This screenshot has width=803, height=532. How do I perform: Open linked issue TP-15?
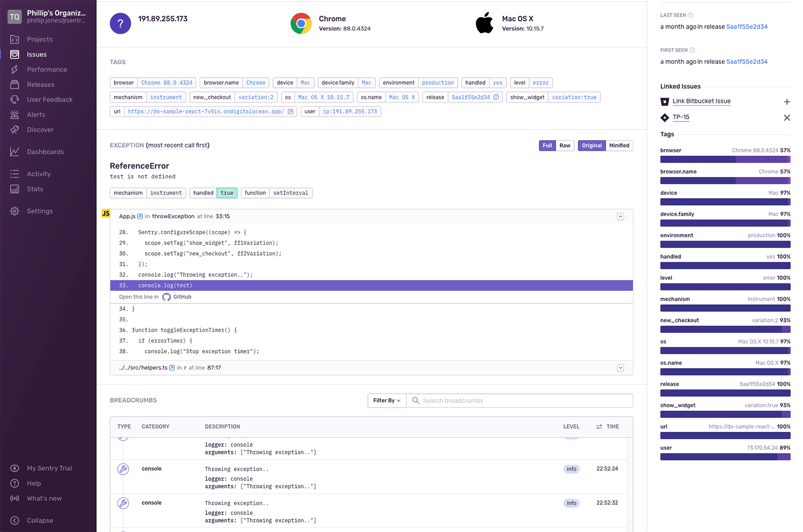681,117
